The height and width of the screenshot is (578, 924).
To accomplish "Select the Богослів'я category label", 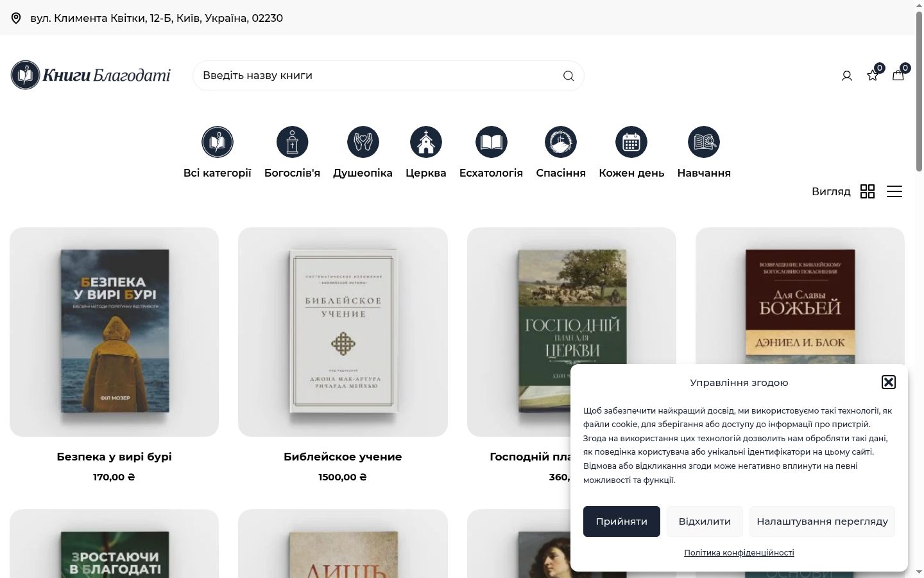I will [x=292, y=173].
